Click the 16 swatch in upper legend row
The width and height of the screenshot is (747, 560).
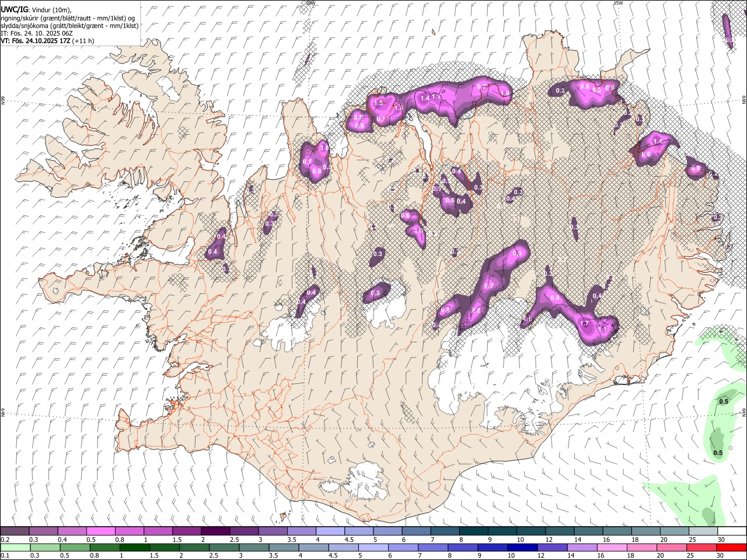pyautogui.click(x=616, y=531)
